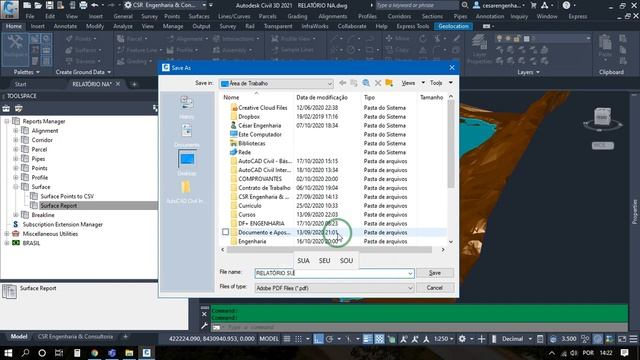Viewport: 640px width, 360px height.
Task: Select Desktop location in dialog sidebar
Action: [187, 162]
